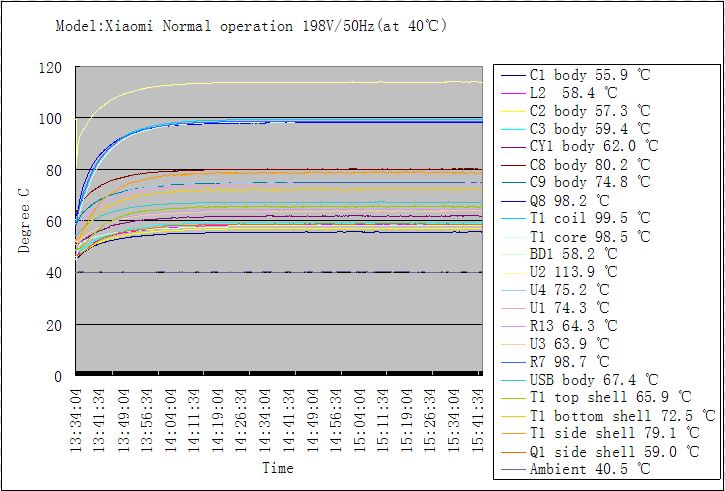Select time label 14:34:04
This screenshot has width=725, height=491.
pyautogui.click(x=265, y=420)
